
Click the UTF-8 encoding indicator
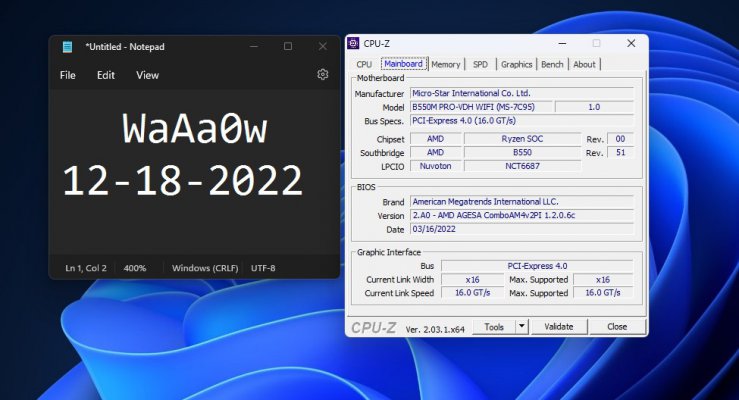(x=263, y=268)
